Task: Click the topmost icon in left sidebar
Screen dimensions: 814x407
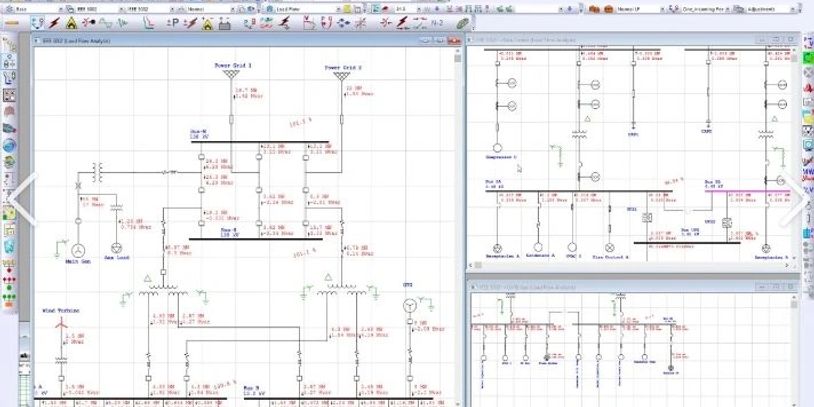Action: coord(9,45)
